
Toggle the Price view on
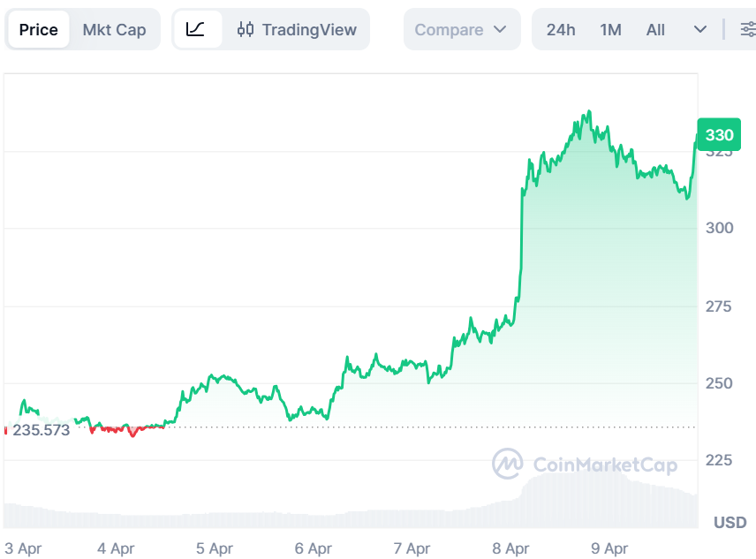(38, 29)
